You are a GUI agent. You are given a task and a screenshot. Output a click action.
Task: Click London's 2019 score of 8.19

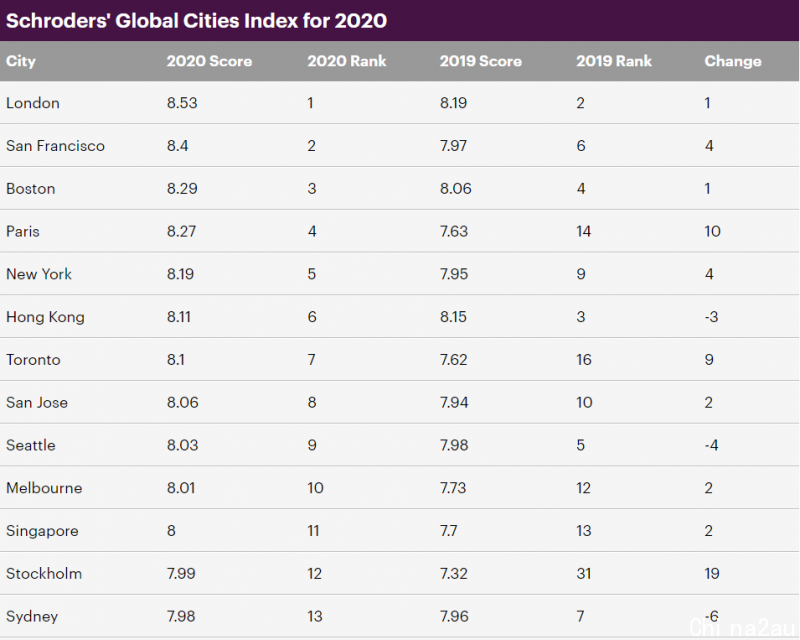(x=454, y=103)
